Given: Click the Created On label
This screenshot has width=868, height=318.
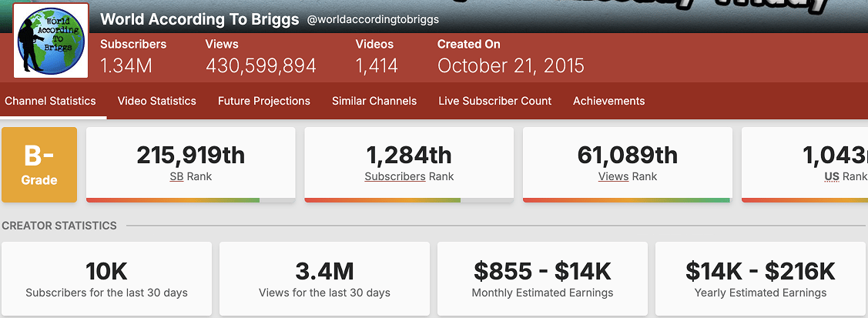Looking at the screenshot, I should pyautogui.click(x=469, y=44).
